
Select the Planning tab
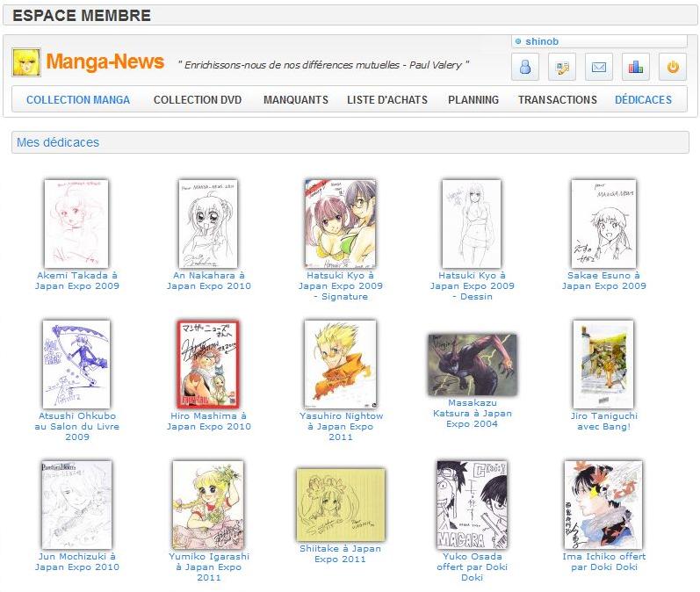pos(473,99)
